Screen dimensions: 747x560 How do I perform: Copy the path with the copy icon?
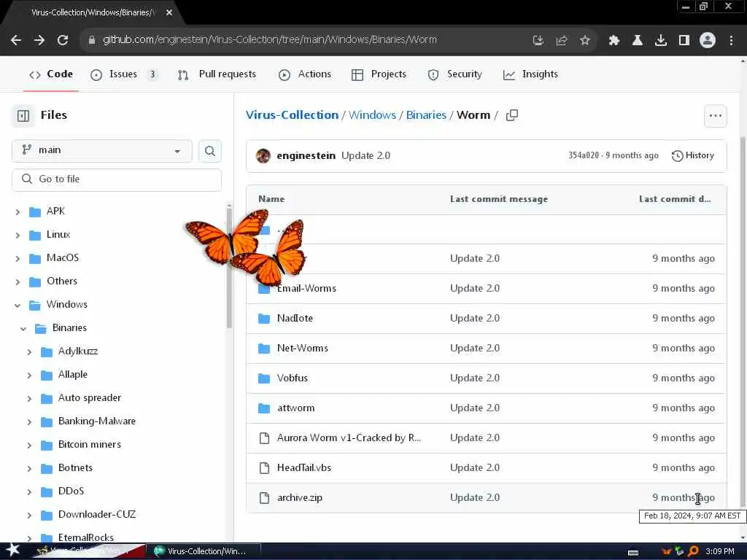[511, 115]
